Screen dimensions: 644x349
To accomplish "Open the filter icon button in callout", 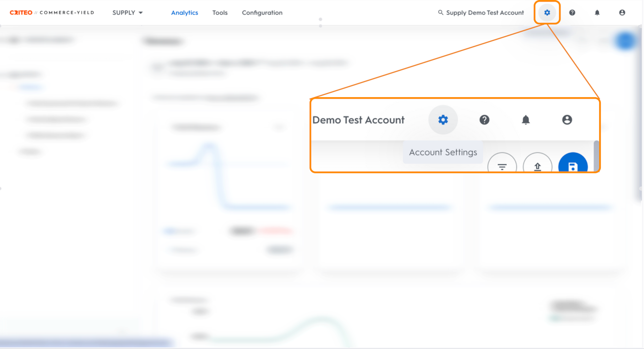I will (502, 164).
